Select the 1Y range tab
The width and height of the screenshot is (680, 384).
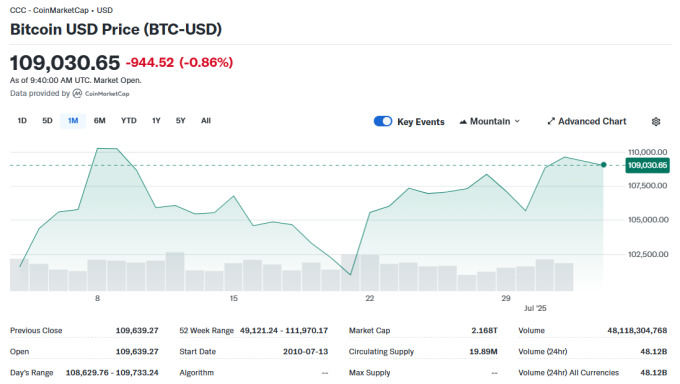point(156,121)
